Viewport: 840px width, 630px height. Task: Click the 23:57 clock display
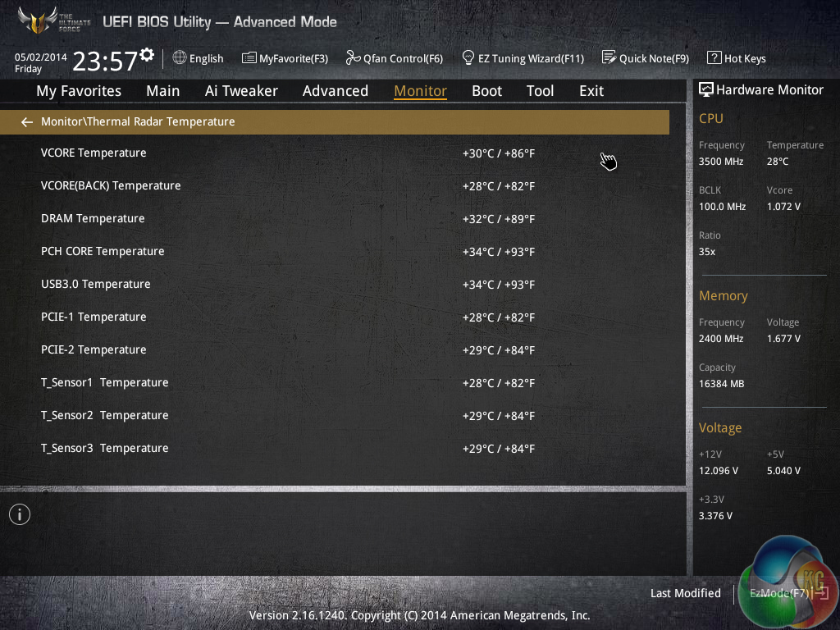[105, 61]
